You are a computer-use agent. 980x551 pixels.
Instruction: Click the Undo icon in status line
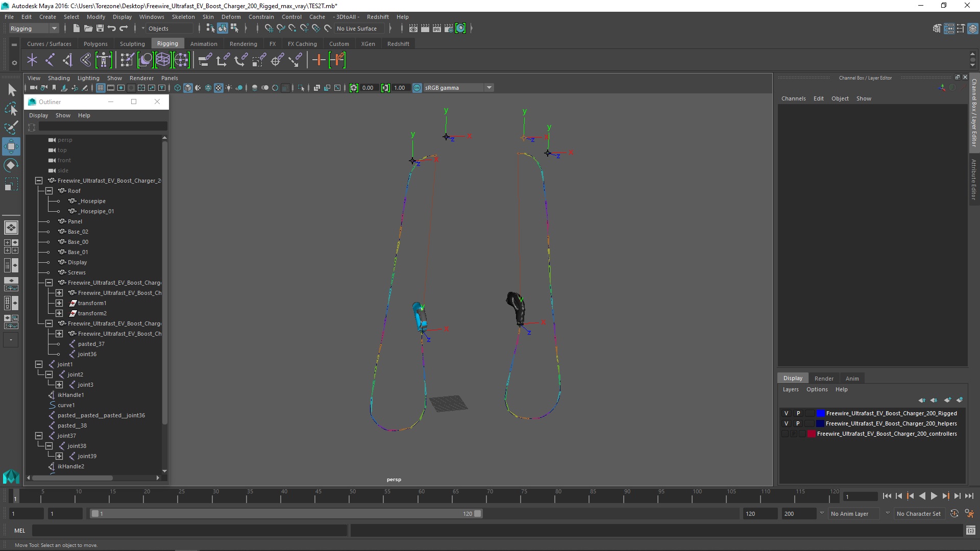pos(112,29)
